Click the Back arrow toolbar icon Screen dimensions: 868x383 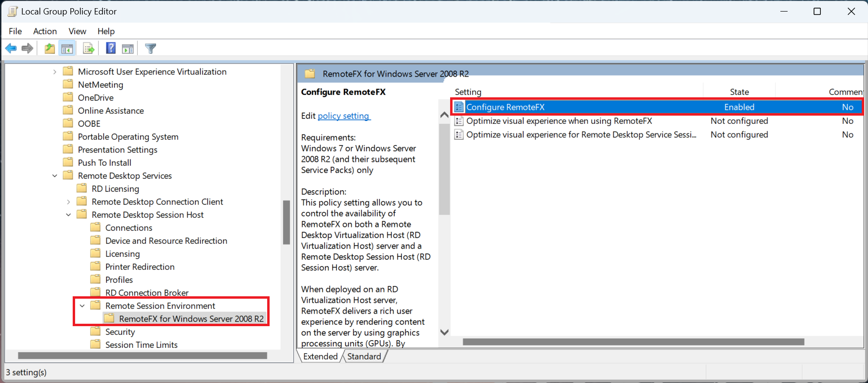tap(11, 48)
